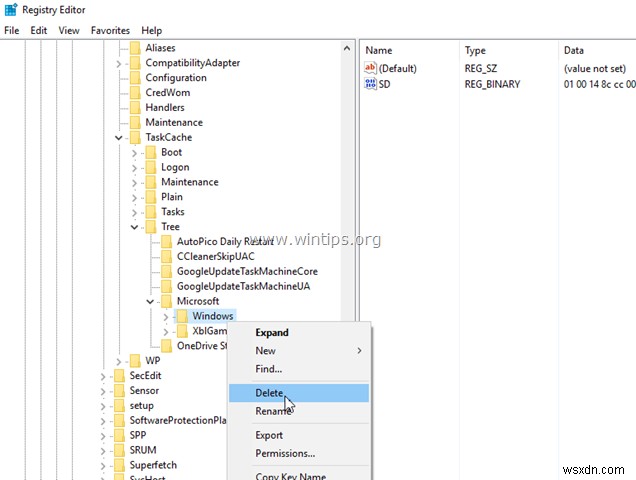Click the OneDrive folder icon
This screenshot has width=636, height=480.
166,346
